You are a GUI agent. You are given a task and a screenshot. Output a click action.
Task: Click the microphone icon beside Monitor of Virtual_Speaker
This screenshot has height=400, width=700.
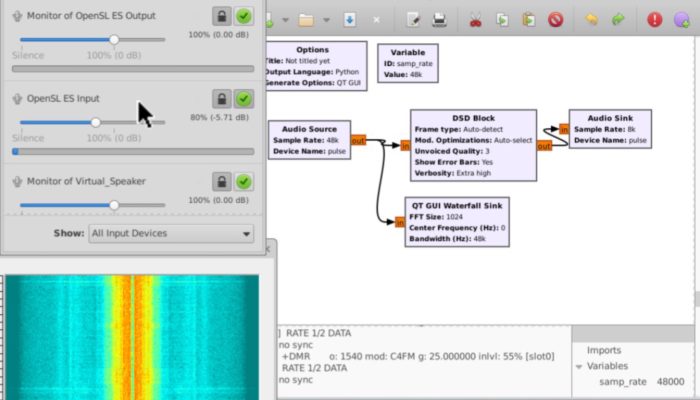[x=17, y=182]
